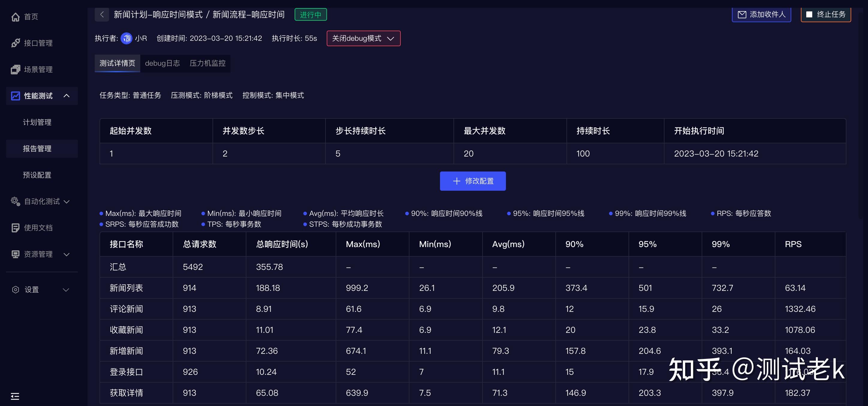Open 设置 via the settings icon

click(x=16, y=289)
